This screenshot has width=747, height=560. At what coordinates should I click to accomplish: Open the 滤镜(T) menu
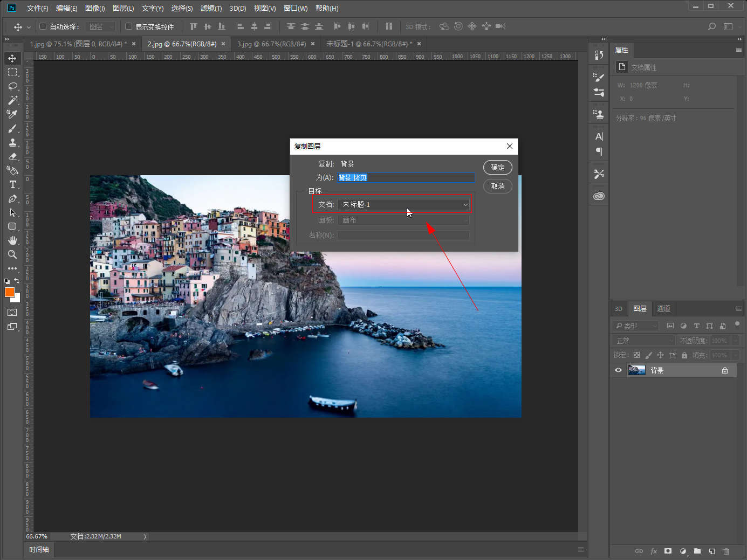(x=211, y=8)
